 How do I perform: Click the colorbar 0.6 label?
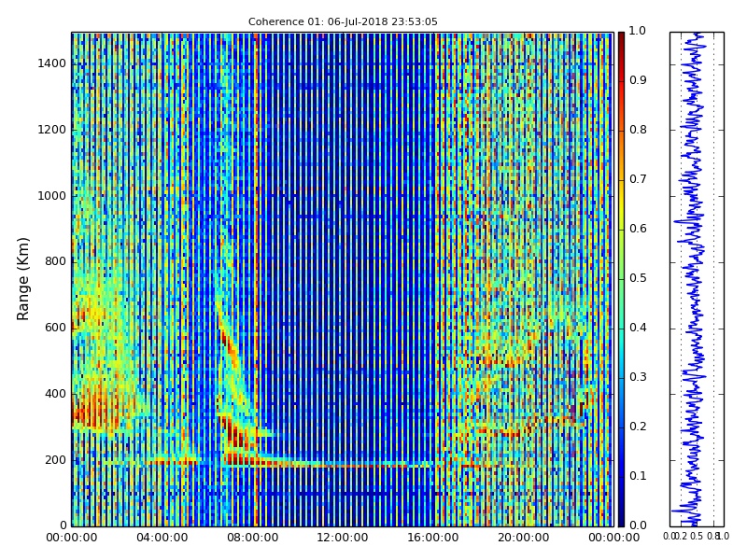[x=638, y=229]
